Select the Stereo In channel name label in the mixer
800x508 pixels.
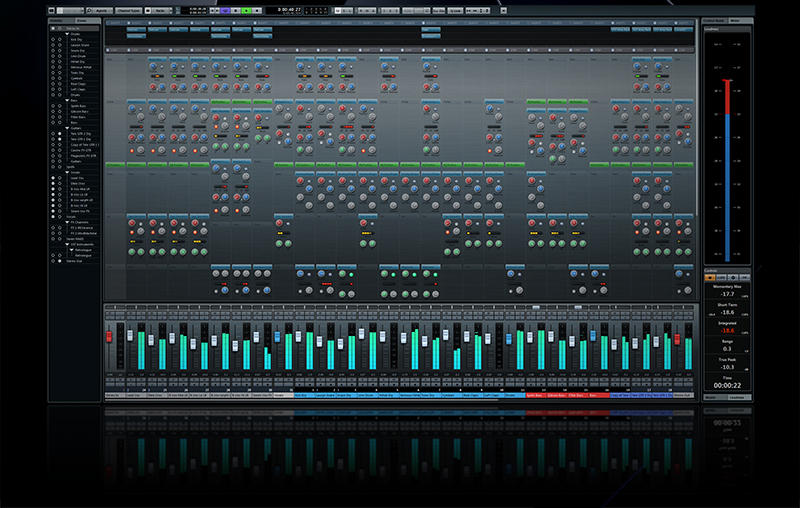coord(115,395)
